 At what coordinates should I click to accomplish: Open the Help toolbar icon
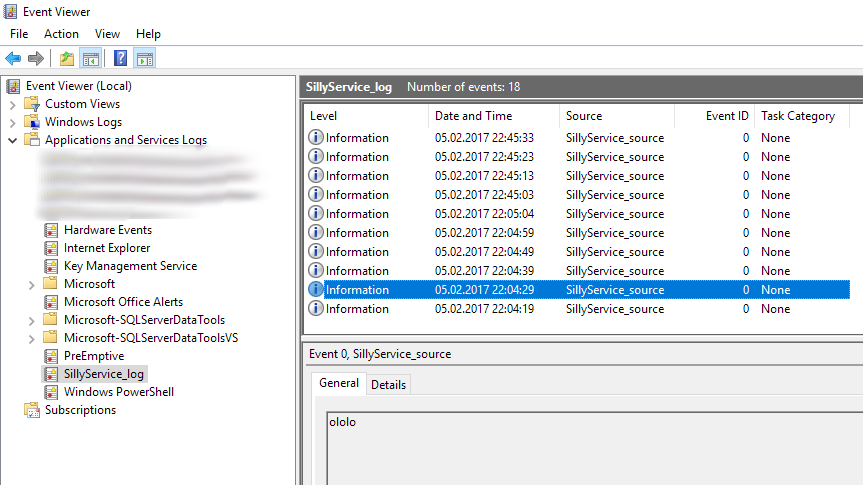click(120, 58)
